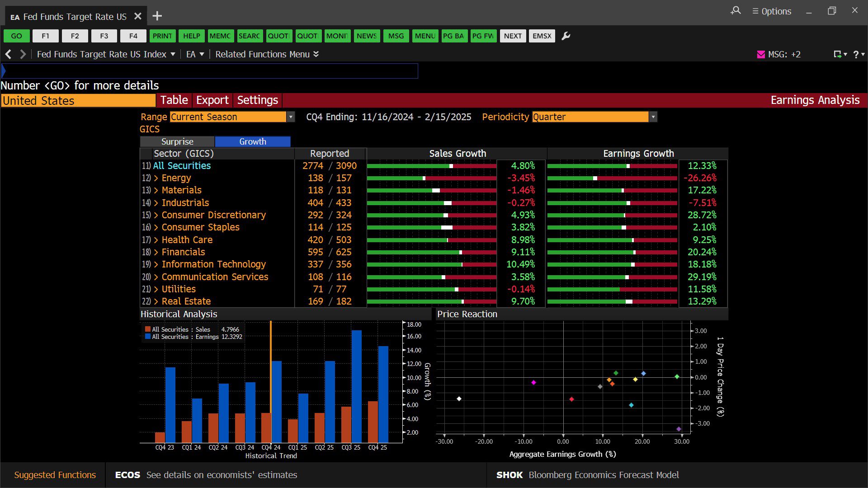Close the Fed Funds Target Rate tab
868x488 pixels.
138,16
